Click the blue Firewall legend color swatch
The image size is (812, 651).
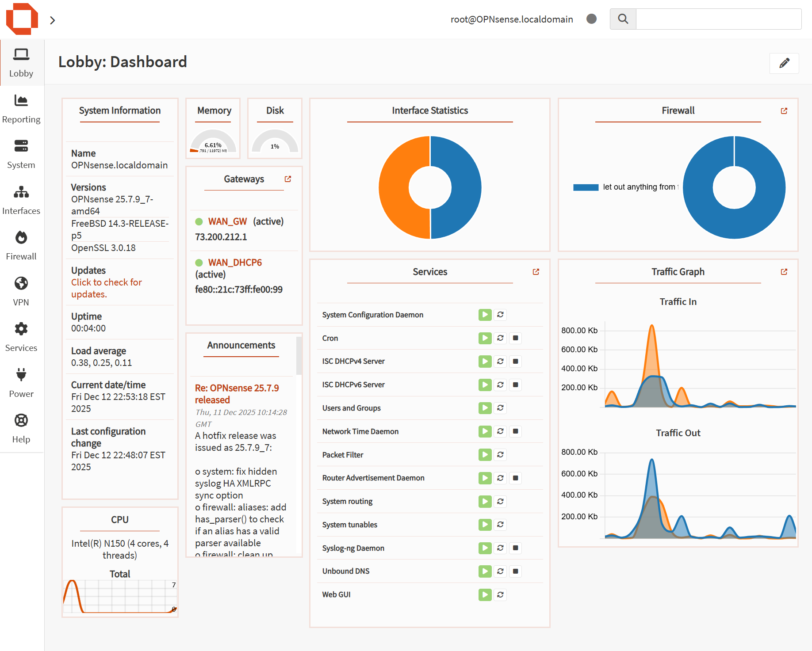pos(585,187)
